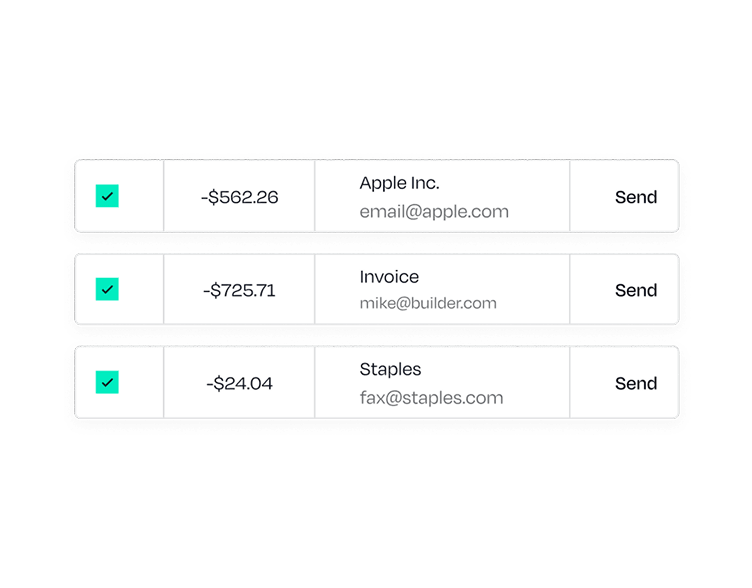Open the Staples merchant name
Screen dimensions: 752x588
(390, 369)
